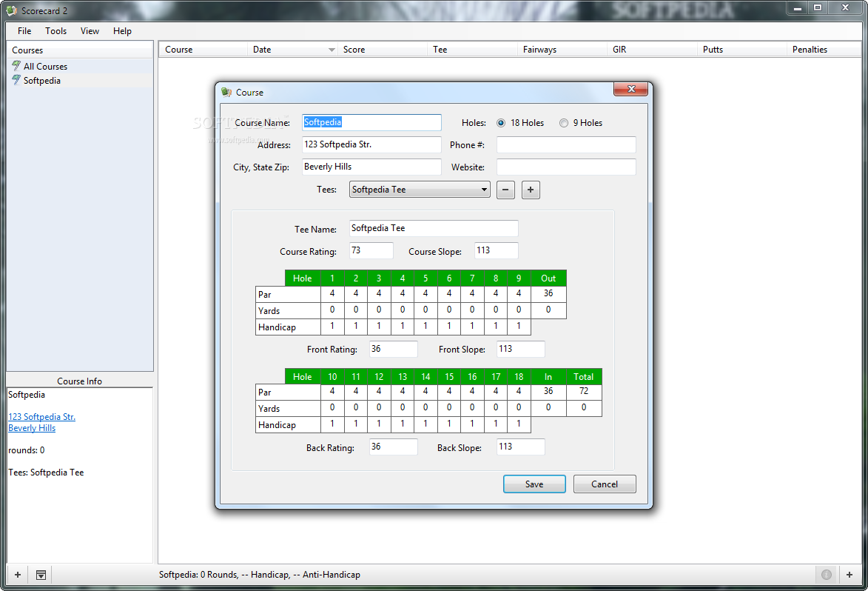This screenshot has height=591, width=868.
Task: Sort by Fairways column header
Action: 562,50
